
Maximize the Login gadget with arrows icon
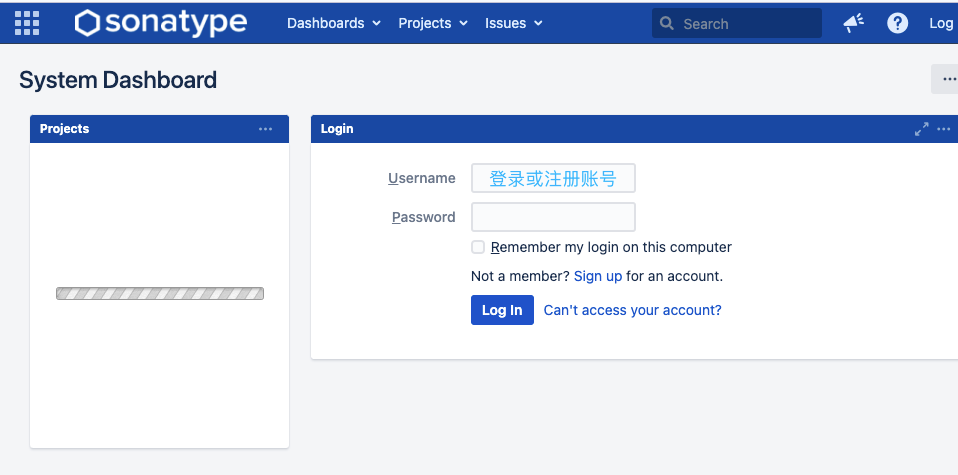[x=921, y=129]
